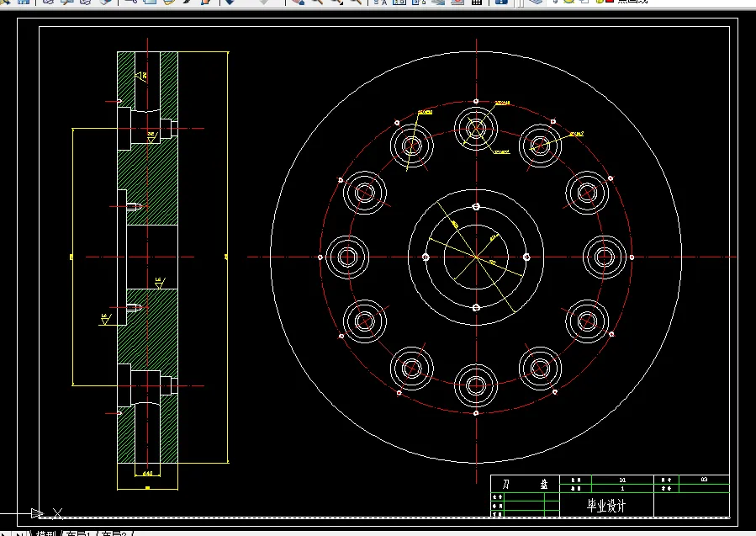Viewport: 756px width, 536px height.
Task: Select the "毕业设计" title block text
Action: click(x=606, y=505)
